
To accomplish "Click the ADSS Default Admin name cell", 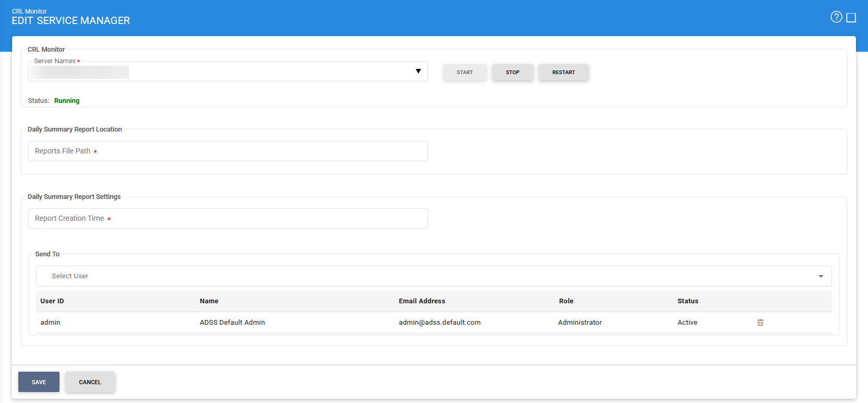I will (x=232, y=323).
